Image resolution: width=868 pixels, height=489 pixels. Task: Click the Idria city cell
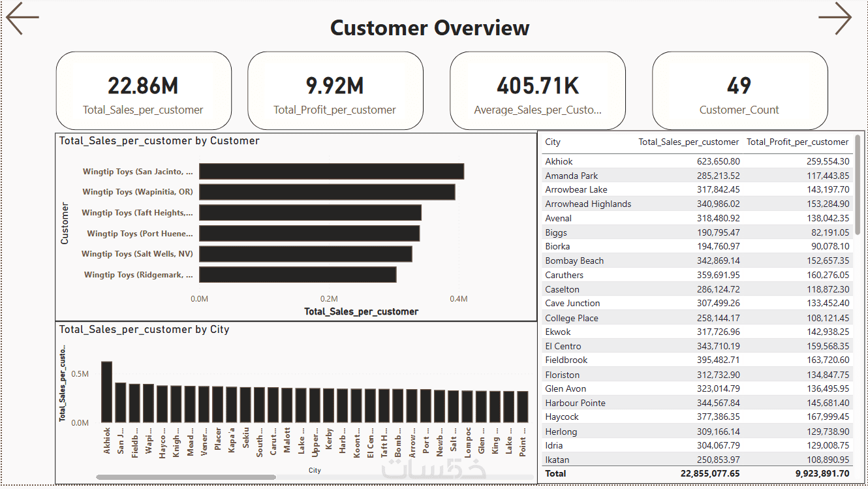(555, 445)
